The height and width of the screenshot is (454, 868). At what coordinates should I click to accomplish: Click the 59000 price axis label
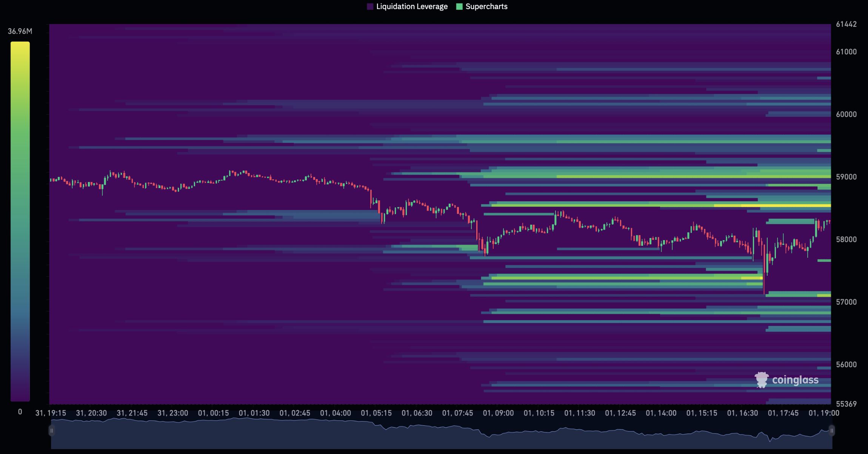846,177
